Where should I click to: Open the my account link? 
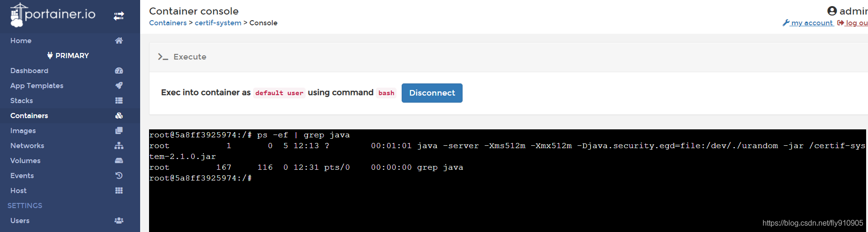click(812, 23)
